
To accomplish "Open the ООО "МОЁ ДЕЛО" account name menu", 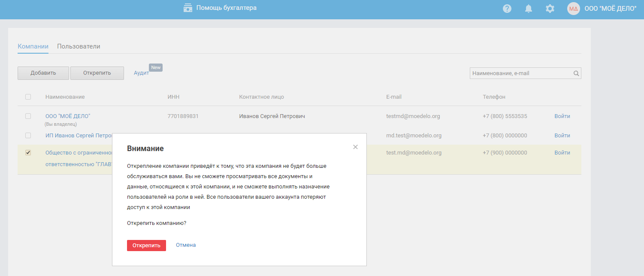I will 611,9.
